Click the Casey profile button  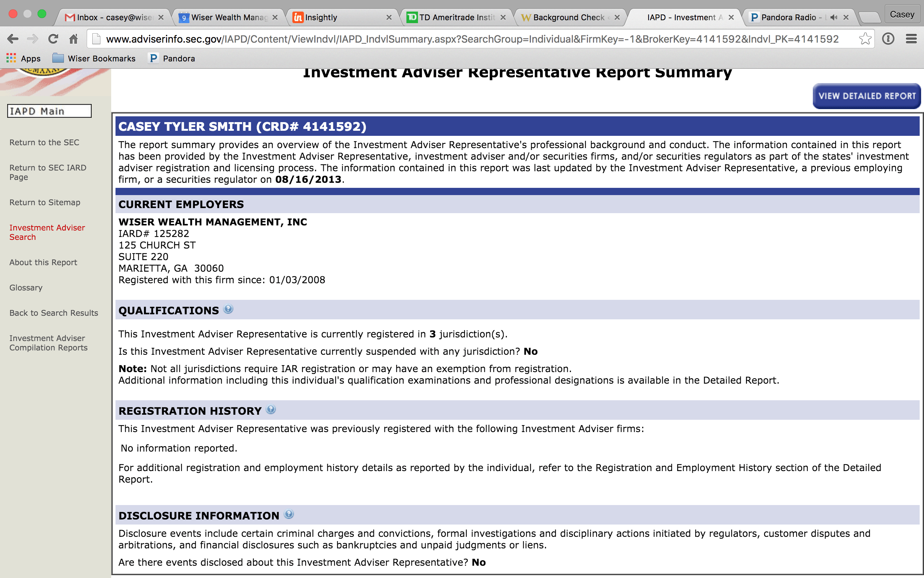pyautogui.click(x=902, y=14)
